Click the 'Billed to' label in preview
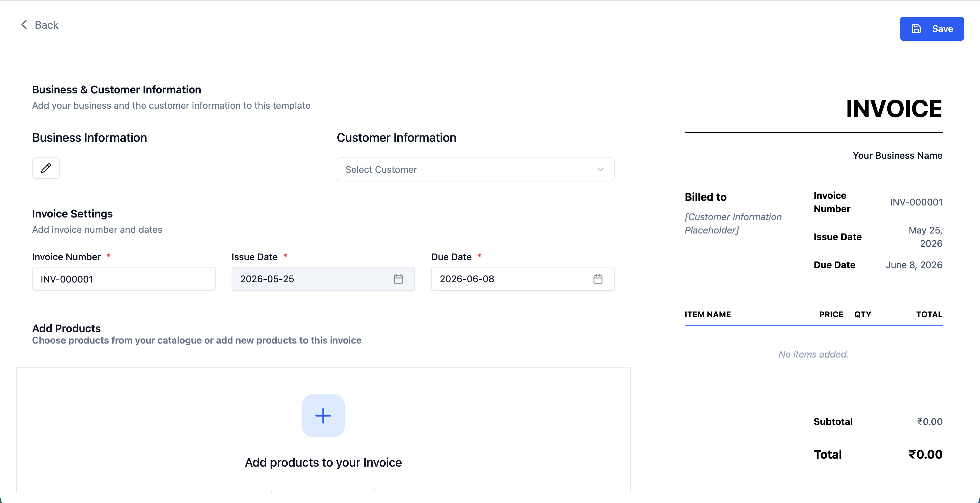The image size is (980, 503). [x=705, y=197]
